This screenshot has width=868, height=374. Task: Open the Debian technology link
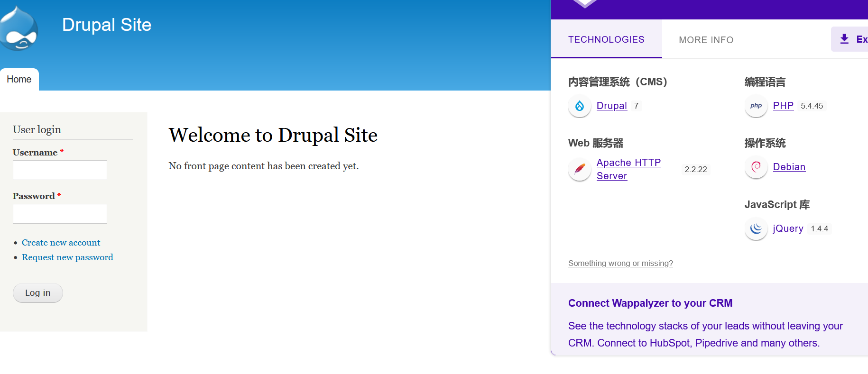coord(789,167)
